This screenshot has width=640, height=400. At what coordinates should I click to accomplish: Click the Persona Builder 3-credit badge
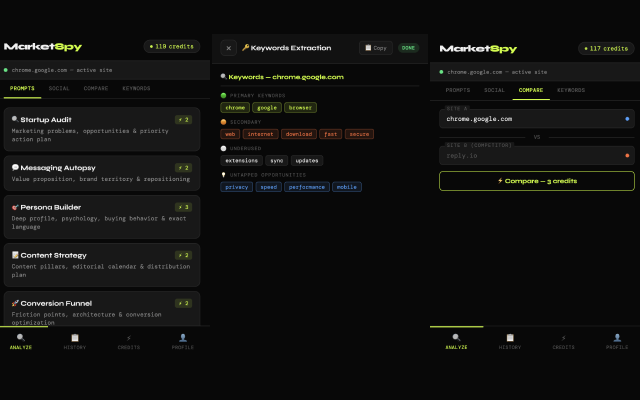click(183, 207)
